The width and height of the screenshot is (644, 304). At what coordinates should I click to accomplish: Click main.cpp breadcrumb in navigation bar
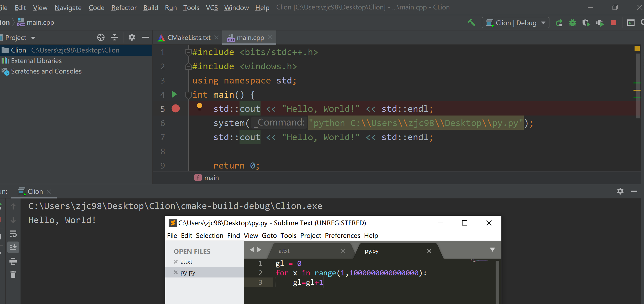pos(36,23)
